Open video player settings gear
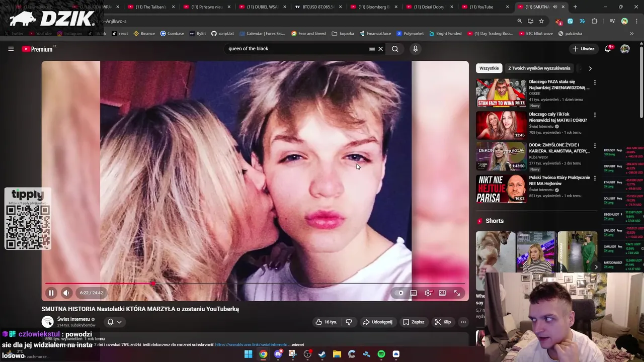The image size is (644, 362). (428, 293)
